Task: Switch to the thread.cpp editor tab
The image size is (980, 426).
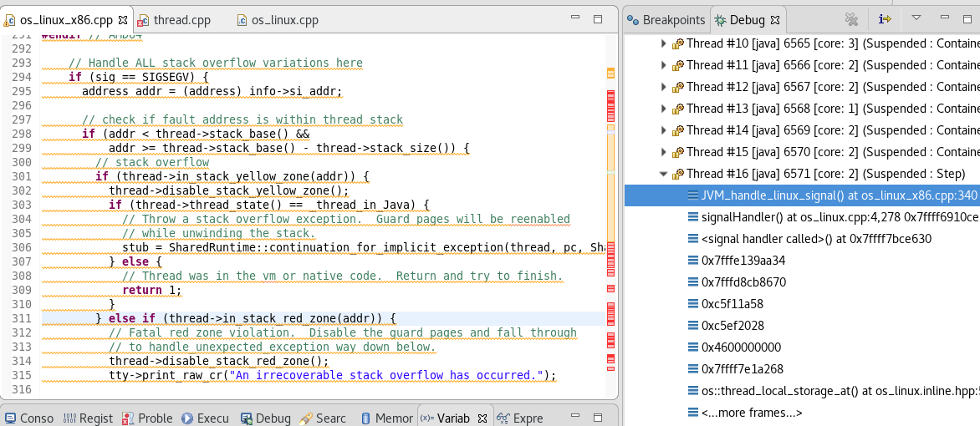Action: pos(175,20)
